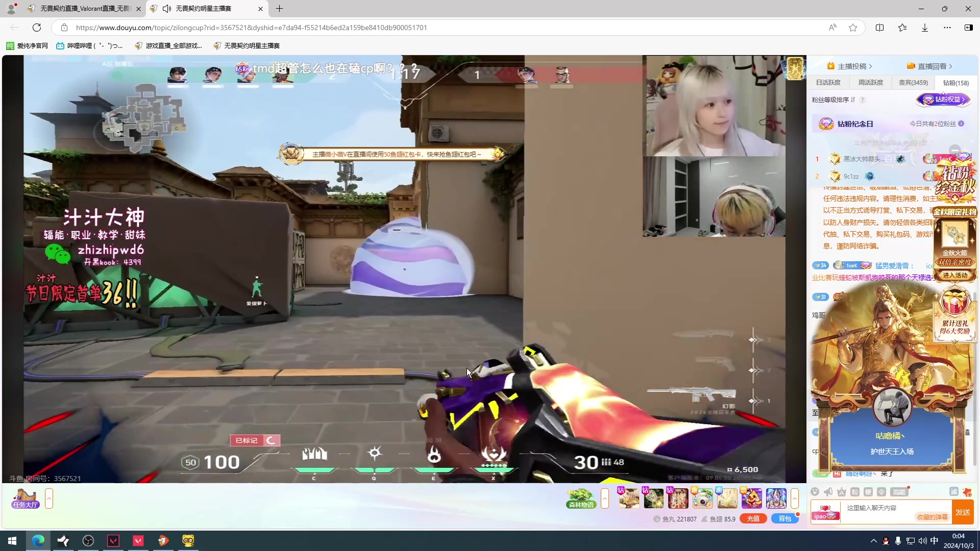Open 钻粉权益 benefits button

click(x=944, y=99)
